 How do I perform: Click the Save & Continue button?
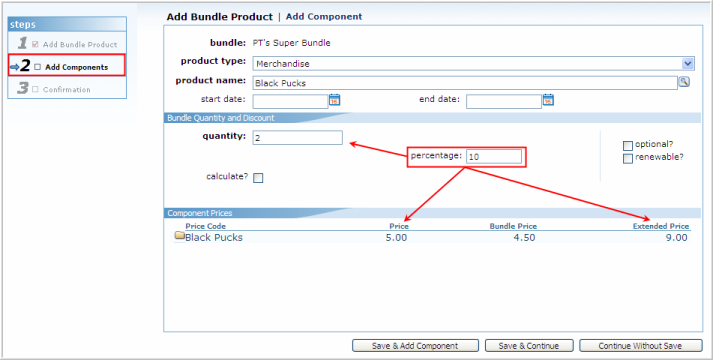point(529,346)
